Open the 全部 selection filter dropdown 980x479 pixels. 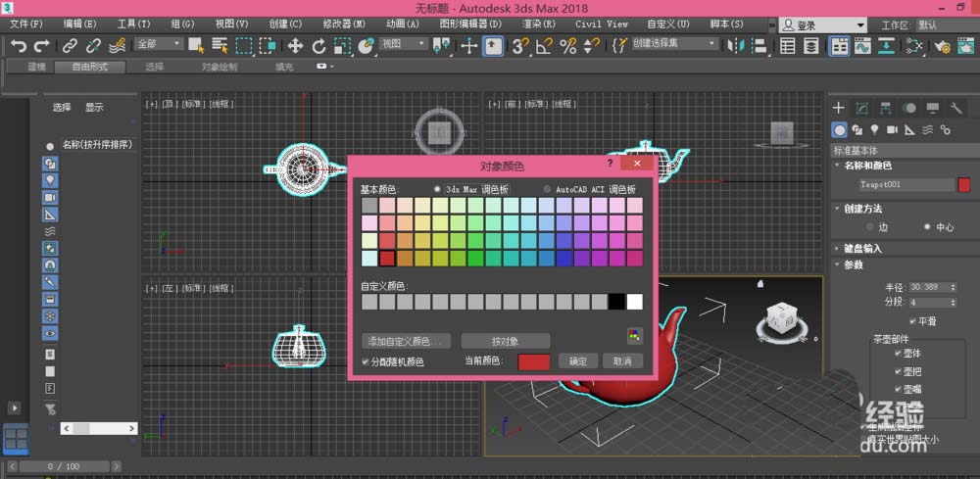tap(159, 44)
